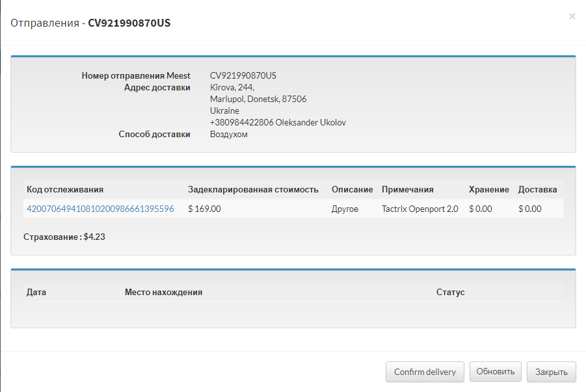Click the Дата column header
586x392 pixels.
(36, 292)
